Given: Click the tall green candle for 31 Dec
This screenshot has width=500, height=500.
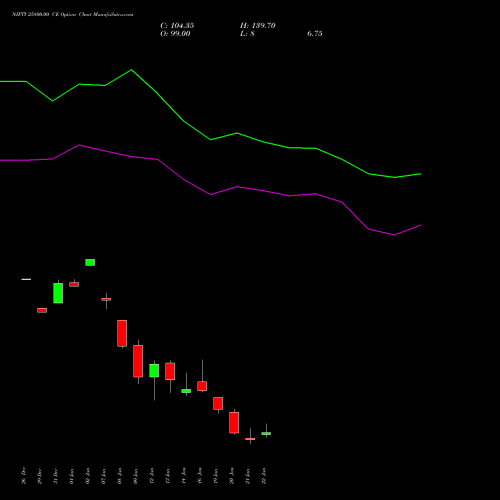Looking at the screenshot, I should point(58,293).
